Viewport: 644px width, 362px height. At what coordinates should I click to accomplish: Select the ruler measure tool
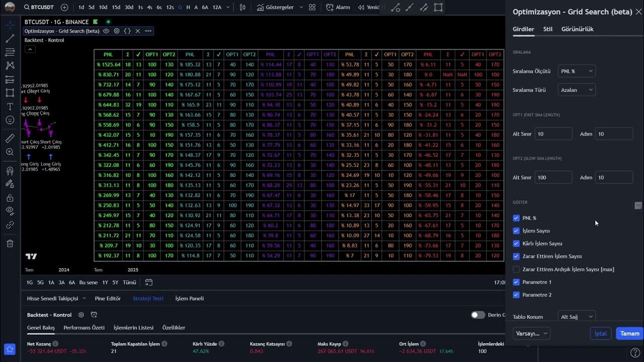click(x=10, y=138)
